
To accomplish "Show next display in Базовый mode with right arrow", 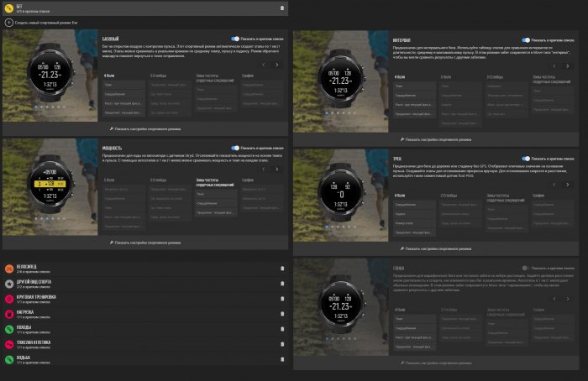I will pyautogui.click(x=276, y=65).
